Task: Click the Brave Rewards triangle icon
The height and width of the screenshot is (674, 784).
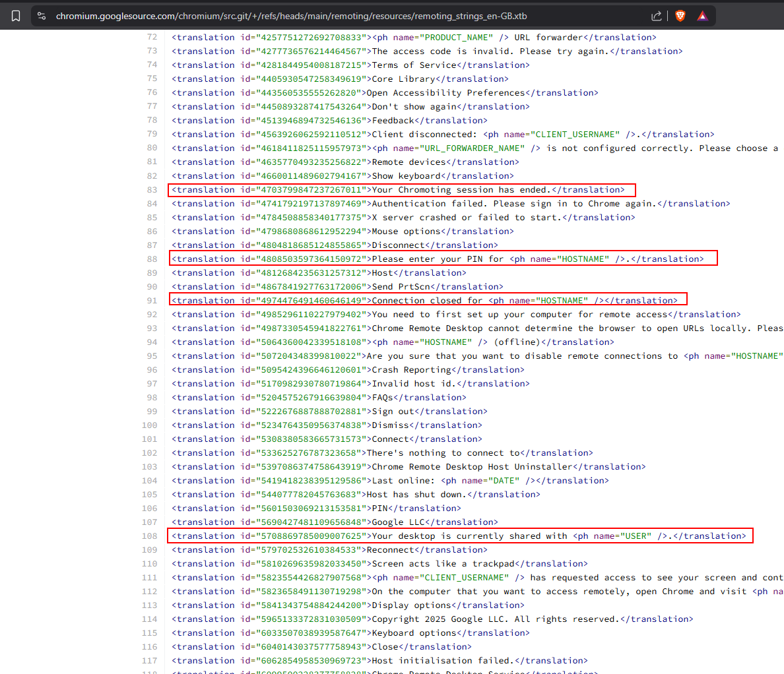Action: coord(703,16)
